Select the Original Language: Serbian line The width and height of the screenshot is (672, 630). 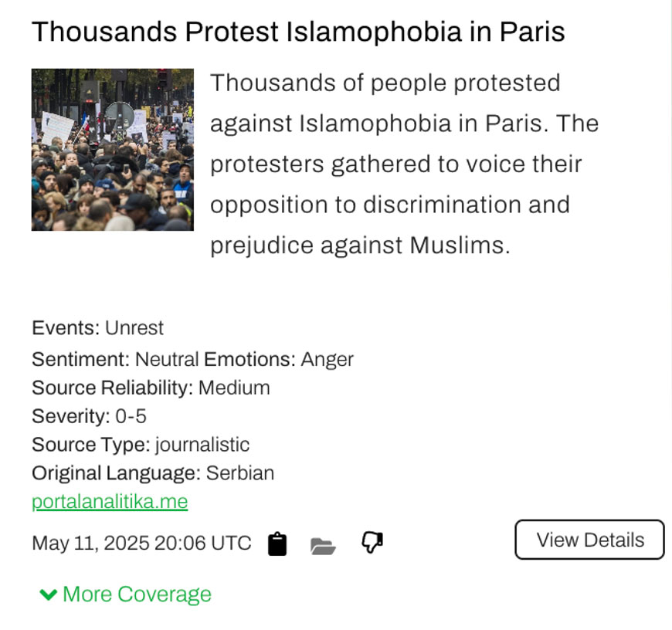(153, 472)
